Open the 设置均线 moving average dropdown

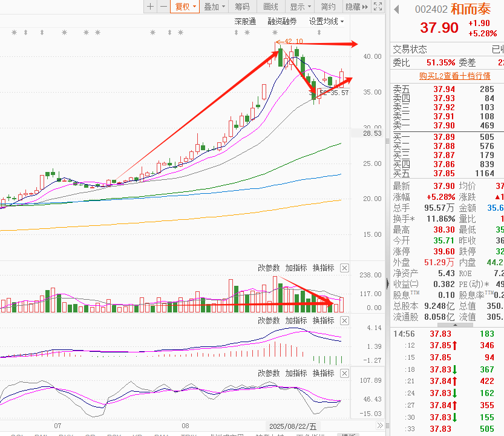click(x=326, y=22)
